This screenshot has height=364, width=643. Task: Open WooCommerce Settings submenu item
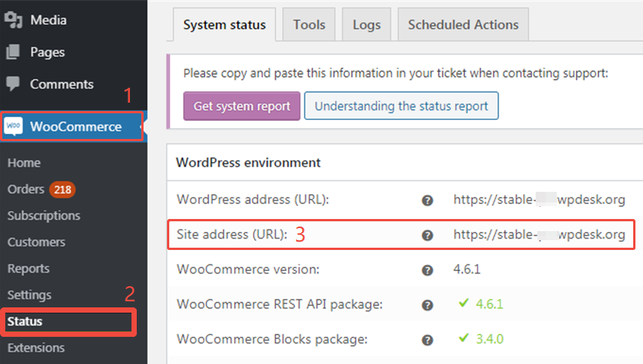tap(29, 295)
